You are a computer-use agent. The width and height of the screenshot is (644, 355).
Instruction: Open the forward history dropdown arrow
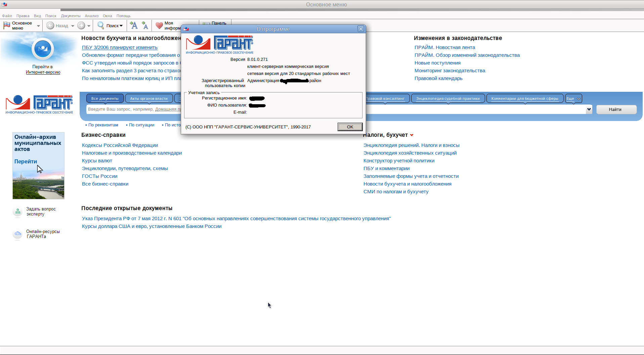(x=89, y=26)
